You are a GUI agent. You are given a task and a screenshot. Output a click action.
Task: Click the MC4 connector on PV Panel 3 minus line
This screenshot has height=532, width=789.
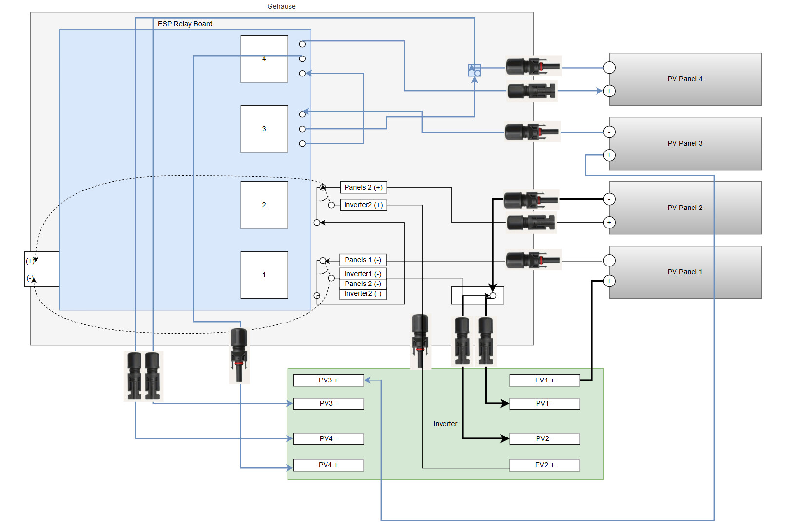(x=532, y=132)
